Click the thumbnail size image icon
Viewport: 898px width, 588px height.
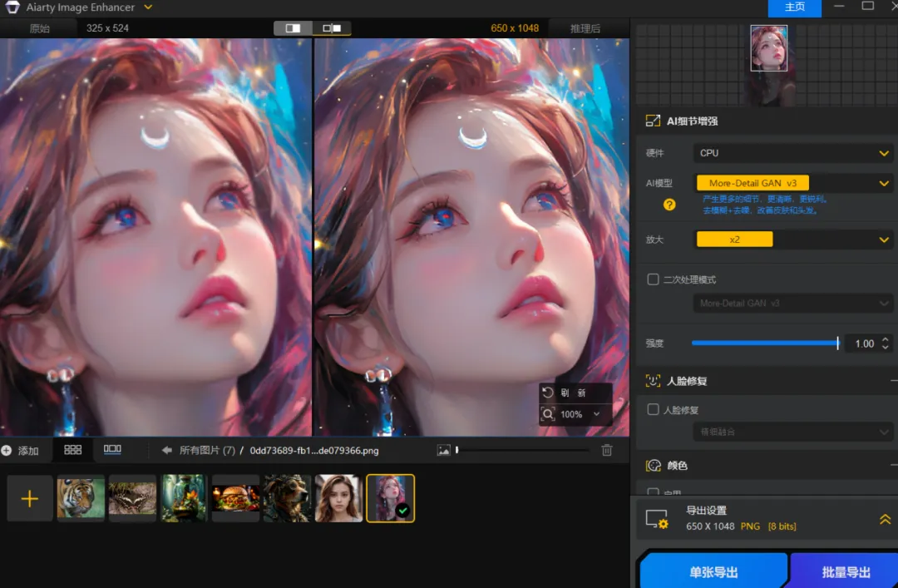[443, 451]
